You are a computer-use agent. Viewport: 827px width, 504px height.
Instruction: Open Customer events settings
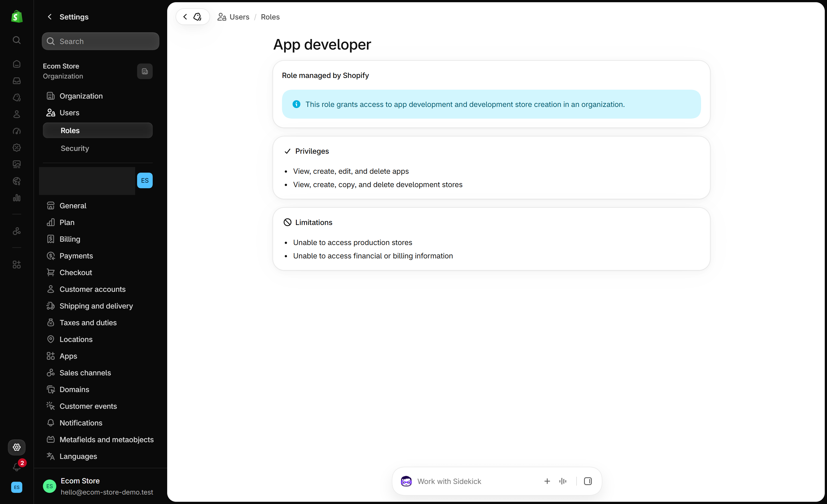(98, 406)
